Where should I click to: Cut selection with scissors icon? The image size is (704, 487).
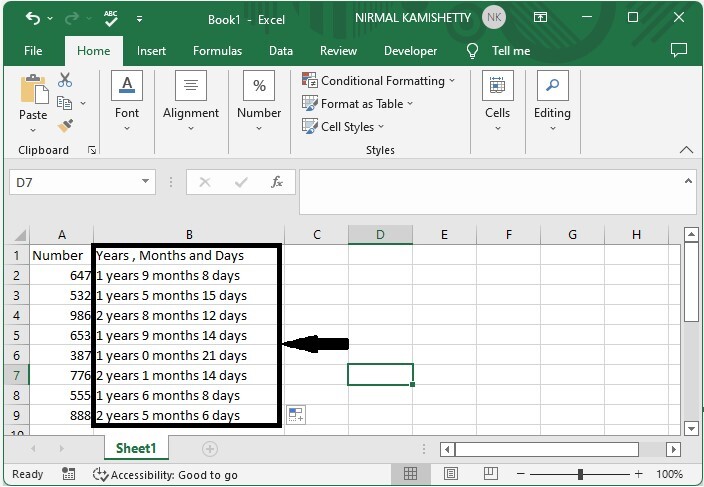point(65,80)
